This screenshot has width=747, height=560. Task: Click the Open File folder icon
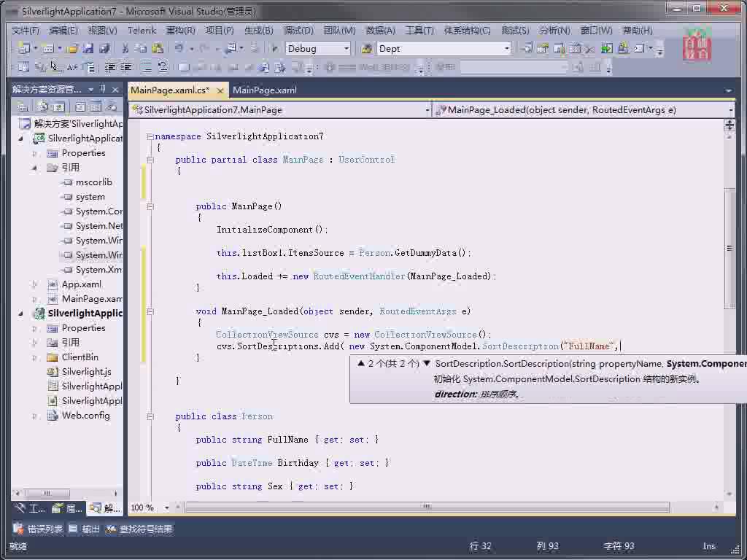pos(72,48)
